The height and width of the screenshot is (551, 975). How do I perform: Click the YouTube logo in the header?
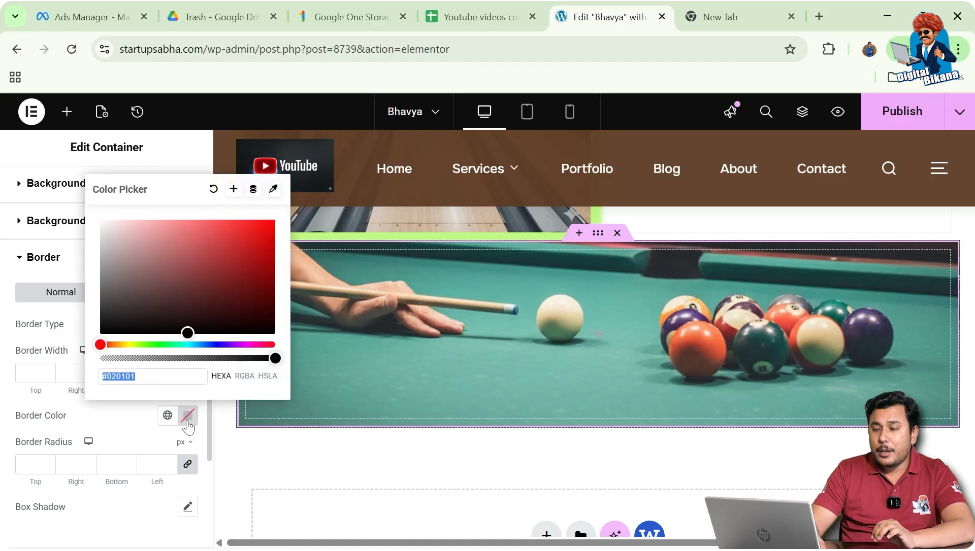(x=285, y=165)
